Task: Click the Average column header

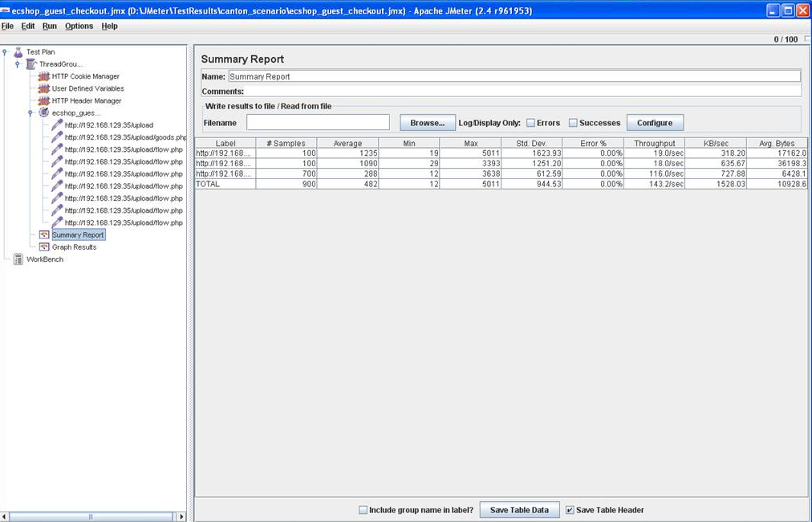Action: 347,143
